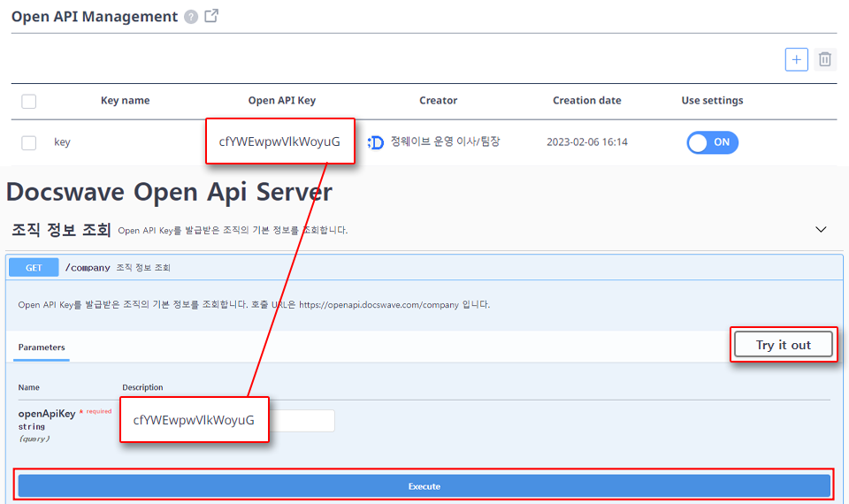This screenshot has width=849, height=504.
Task: Click the Creator column header
Action: click(438, 101)
